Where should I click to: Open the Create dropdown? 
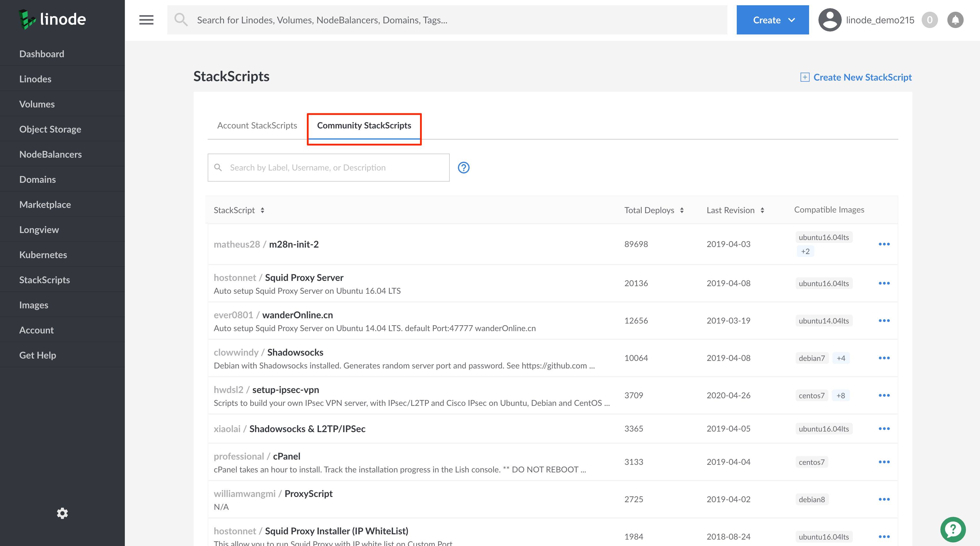[772, 20]
